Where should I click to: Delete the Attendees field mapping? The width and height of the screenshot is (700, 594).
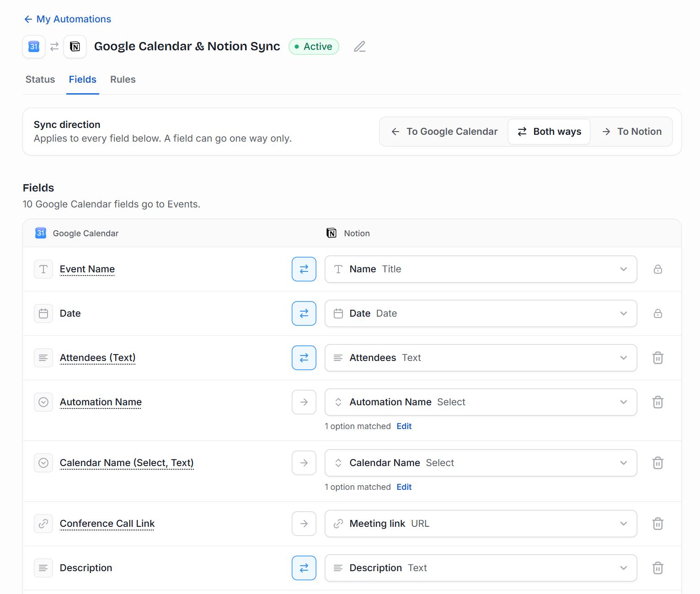coord(658,358)
